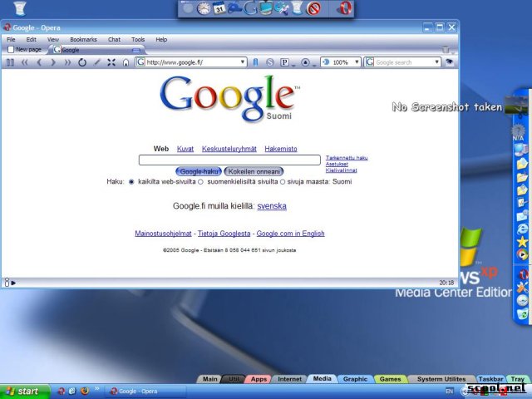Click the blue cap icon in top dock
Viewport: 532px width, 399px height.
[x=234, y=8]
